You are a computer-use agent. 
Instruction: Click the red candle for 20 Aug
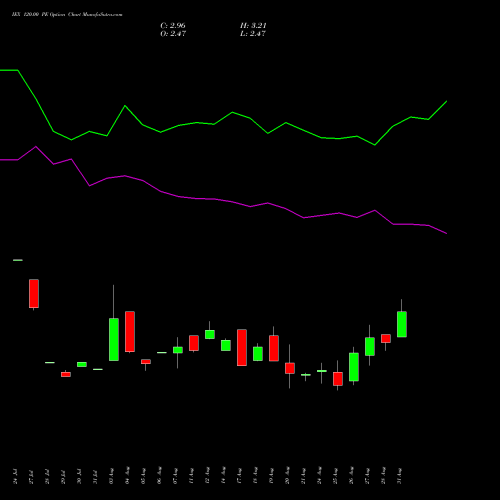[290, 368]
